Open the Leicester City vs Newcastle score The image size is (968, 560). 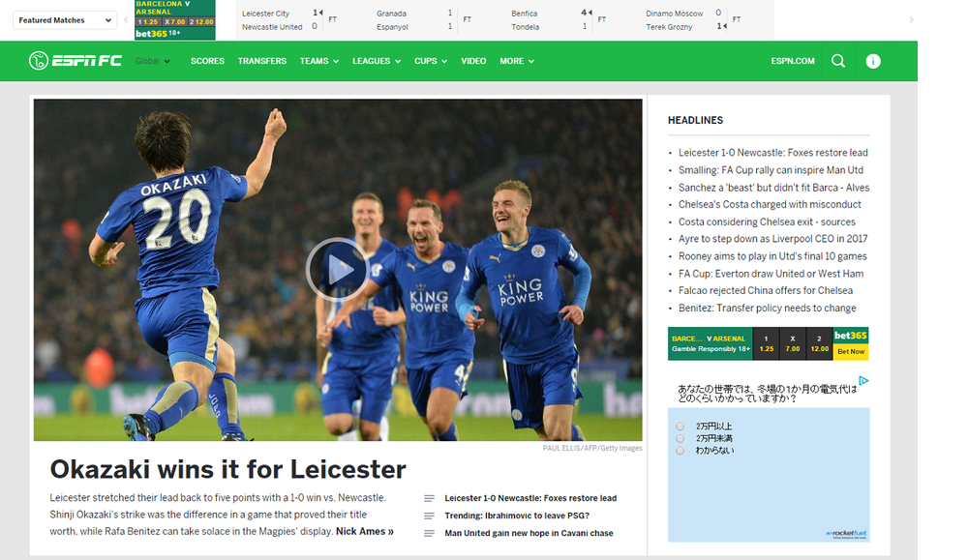[289, 19]
